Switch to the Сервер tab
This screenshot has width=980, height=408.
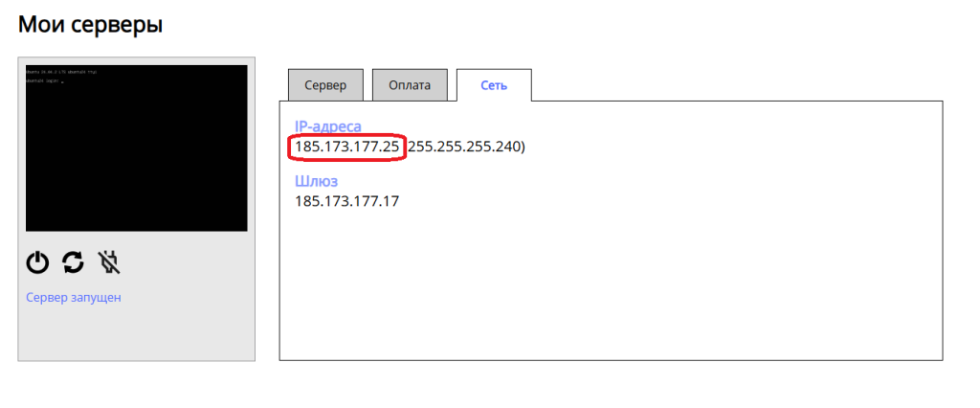coord(325,85)
